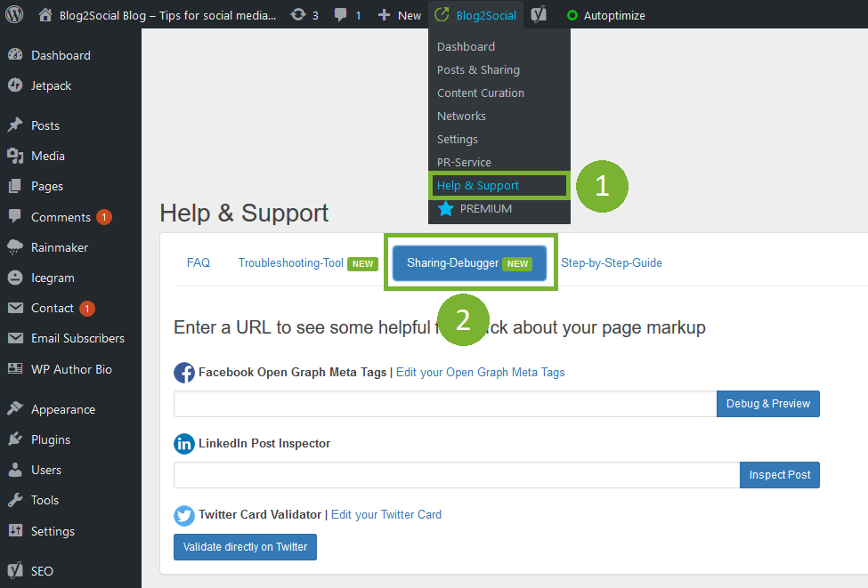Image resolution: width=868 pixels, height=588 pixels.
Task: Click the Settings sliders icon in sidebar
Action: (x=15, y=530)
